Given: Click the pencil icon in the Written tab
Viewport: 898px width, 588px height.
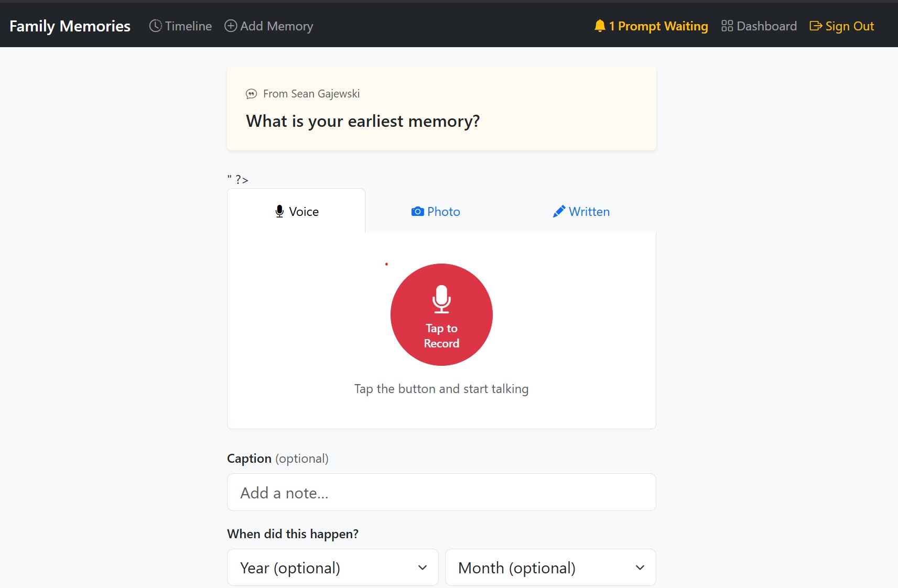Looking at the screenshot, I should 559,211.
